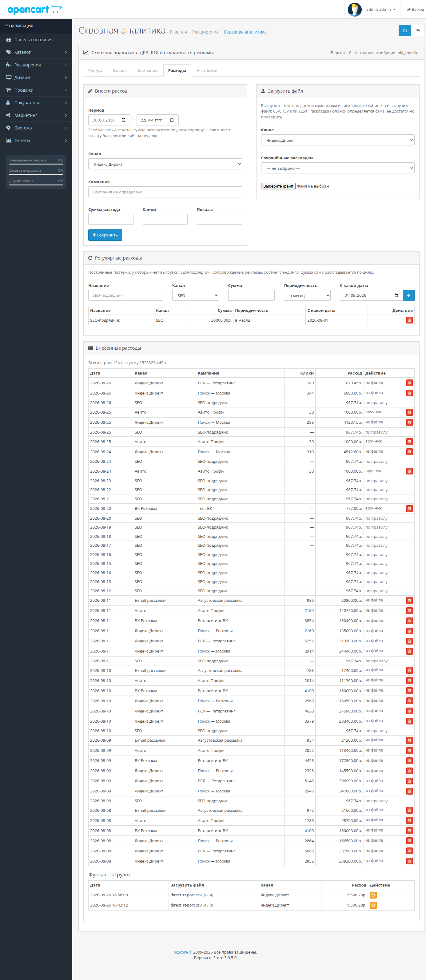Focus the Название SEO-подрядчик input field
The height and width of the screenshot is (980, 426).
click(125, 296)
